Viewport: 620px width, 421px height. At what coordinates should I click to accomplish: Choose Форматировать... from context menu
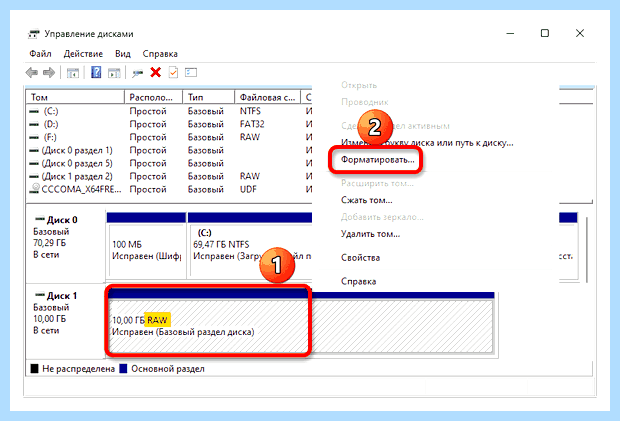click(x=378, y=160)
